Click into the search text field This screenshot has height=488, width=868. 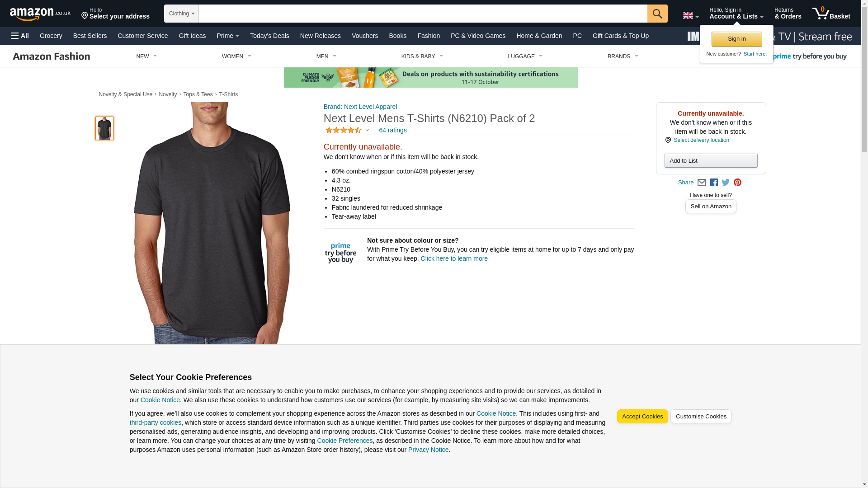click(423, 14)
